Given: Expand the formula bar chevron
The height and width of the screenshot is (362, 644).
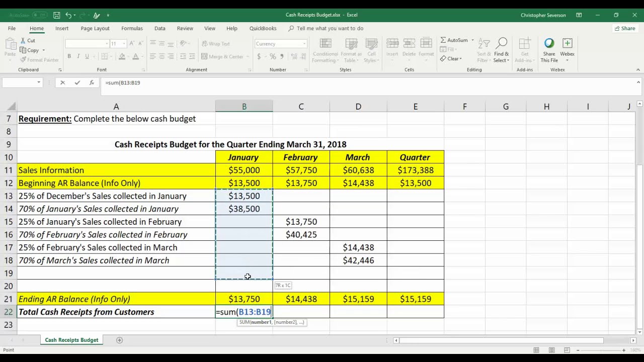Looking at the screenshot, I should pos(638,82).
